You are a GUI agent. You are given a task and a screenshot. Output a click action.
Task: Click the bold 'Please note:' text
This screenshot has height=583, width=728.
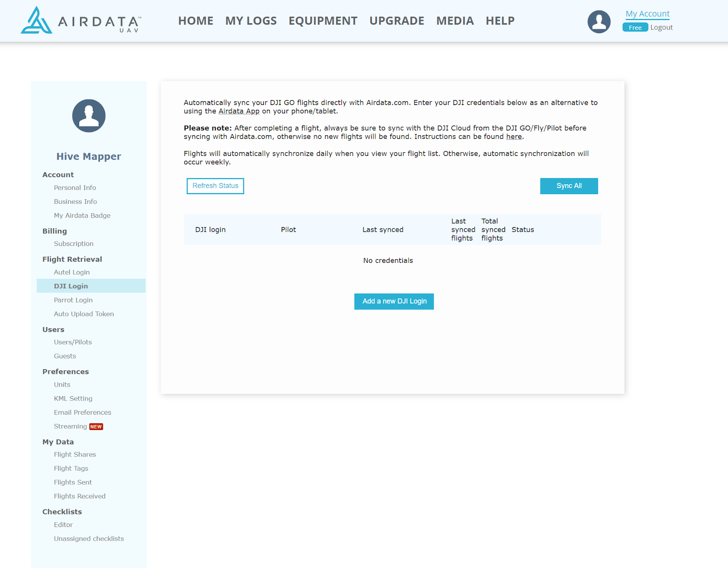tap(208, 128)
